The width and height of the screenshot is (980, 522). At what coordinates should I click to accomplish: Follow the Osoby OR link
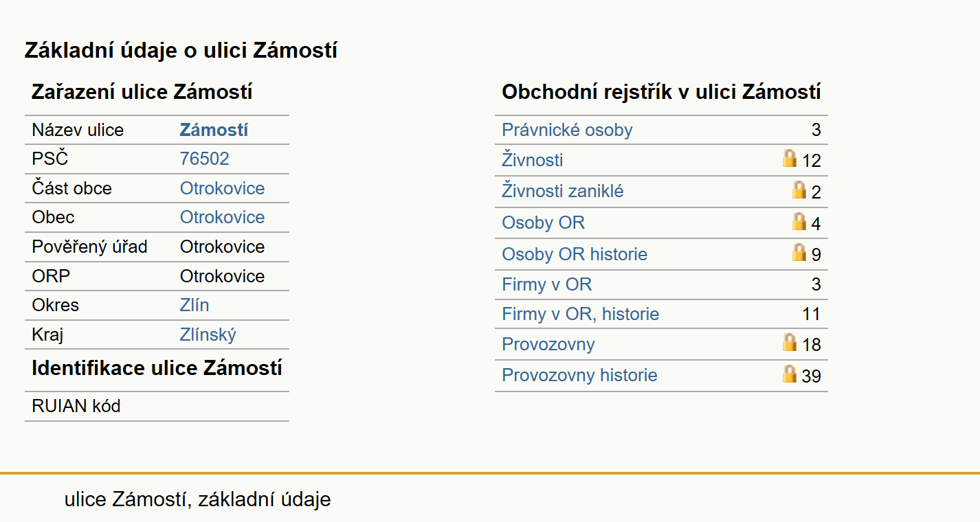point(544,223)
